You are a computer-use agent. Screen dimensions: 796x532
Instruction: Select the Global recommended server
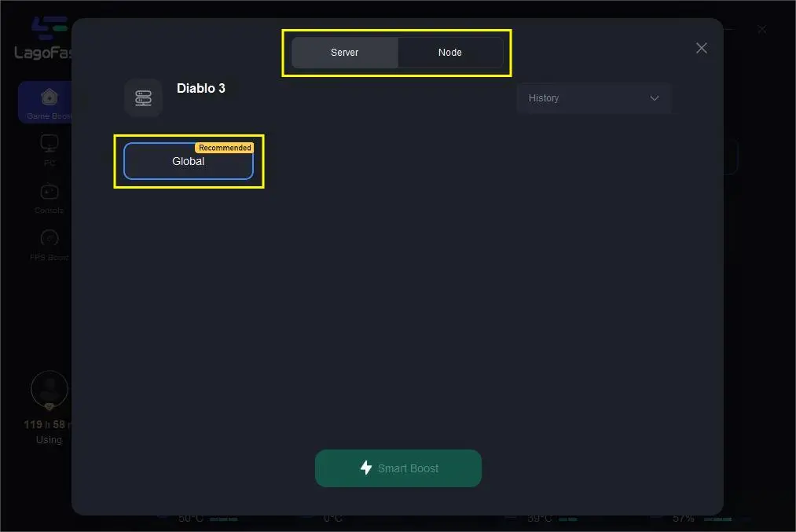(189, 161)
